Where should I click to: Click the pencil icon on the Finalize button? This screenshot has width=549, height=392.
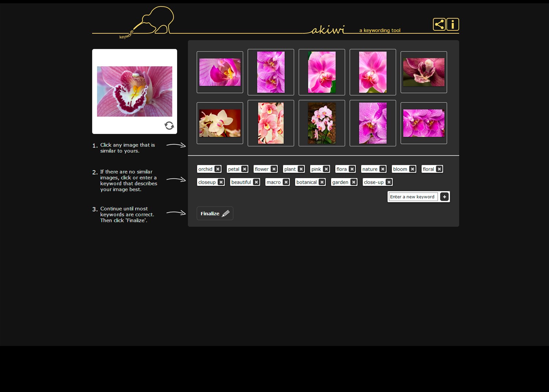(225, 213)
